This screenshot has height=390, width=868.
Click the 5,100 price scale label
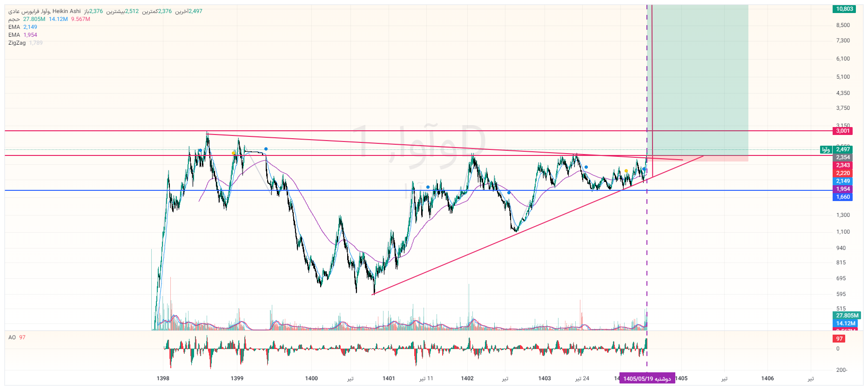pos(843,77)
